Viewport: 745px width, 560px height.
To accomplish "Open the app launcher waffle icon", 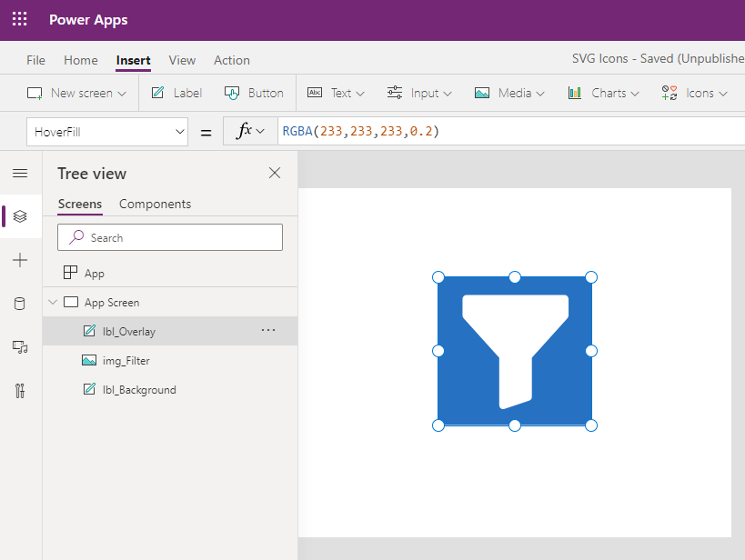I will (x=19, y=19).
